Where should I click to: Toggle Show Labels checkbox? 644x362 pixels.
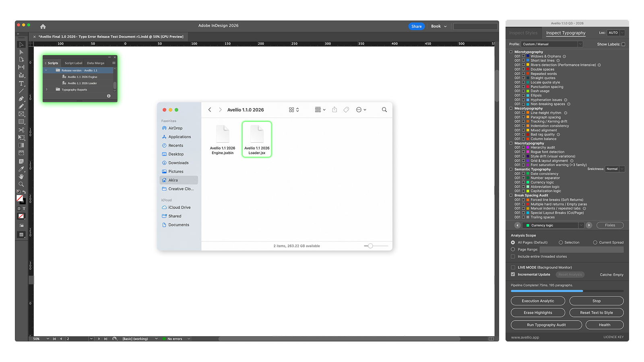[x=623, y=44]
